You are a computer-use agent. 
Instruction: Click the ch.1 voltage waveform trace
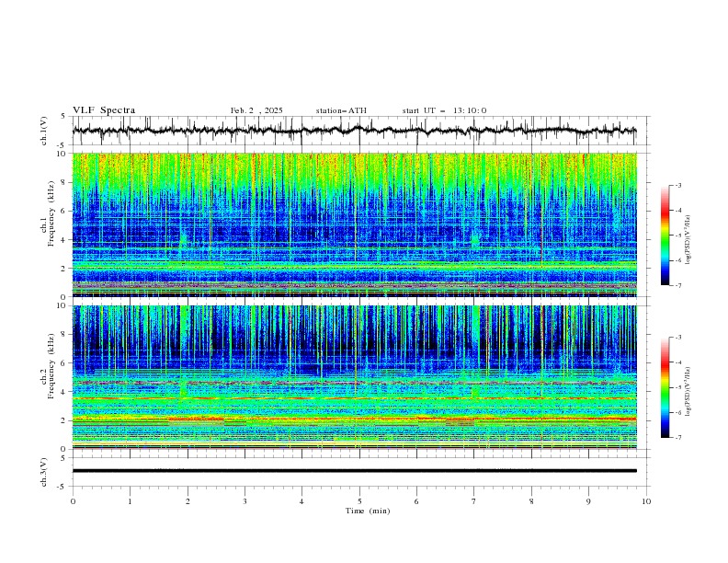pos(354,131)
